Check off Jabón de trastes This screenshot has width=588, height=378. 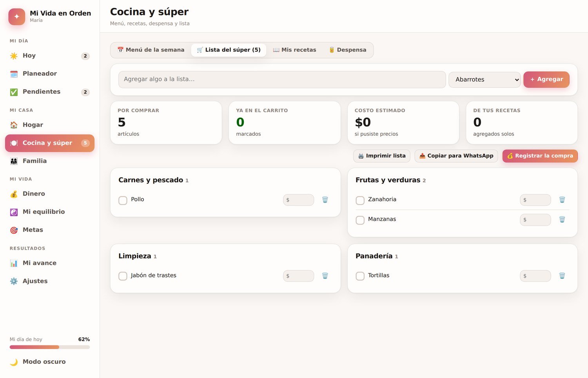[x=123, y=276]
